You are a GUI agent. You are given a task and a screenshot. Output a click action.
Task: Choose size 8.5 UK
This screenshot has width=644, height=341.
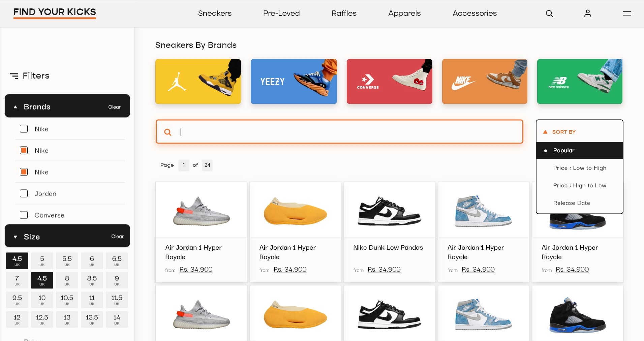(x=92, y=280)
